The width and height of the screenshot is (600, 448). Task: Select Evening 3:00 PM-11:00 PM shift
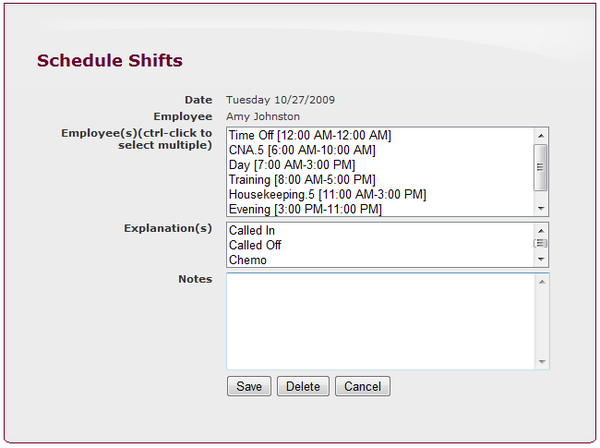pyautogui.click(x=305, y=209)
